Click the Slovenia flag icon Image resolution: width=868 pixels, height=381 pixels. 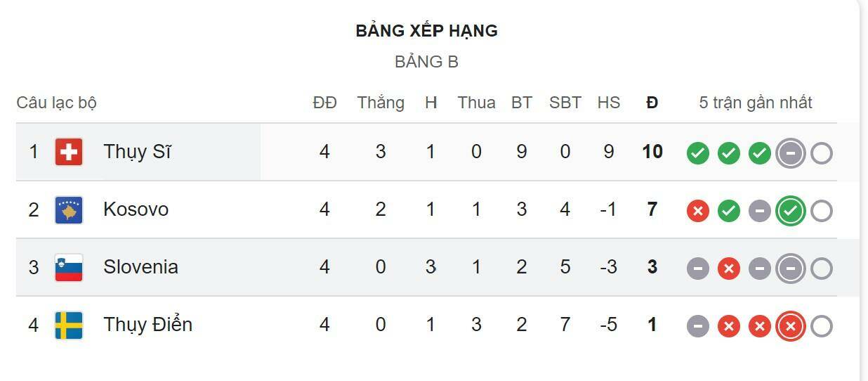tap(69, 267)
